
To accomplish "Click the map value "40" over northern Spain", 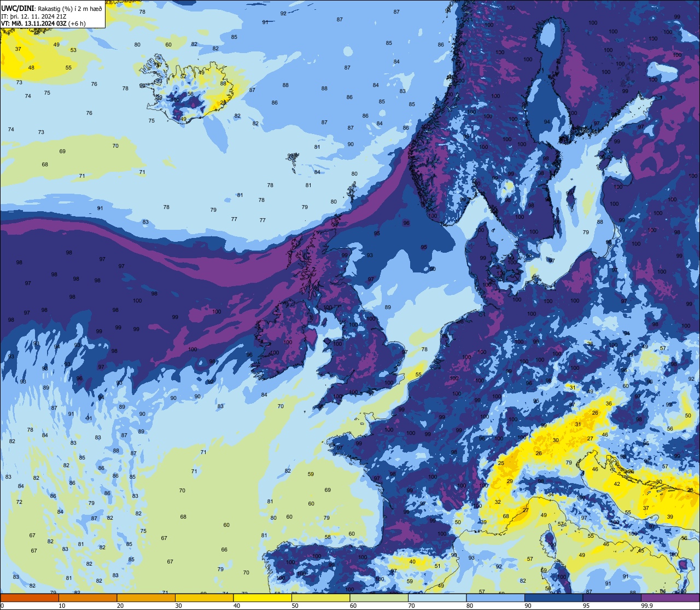I will (x=412, y=562).
